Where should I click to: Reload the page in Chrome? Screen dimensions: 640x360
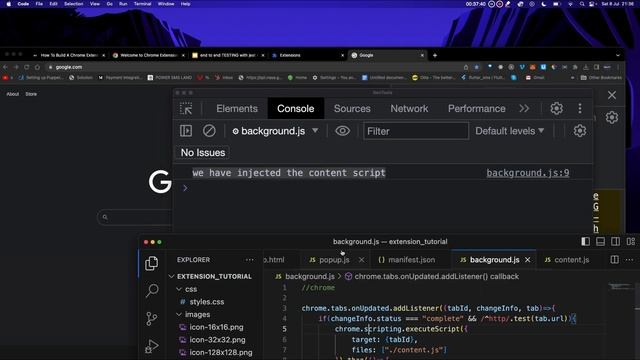27,67
